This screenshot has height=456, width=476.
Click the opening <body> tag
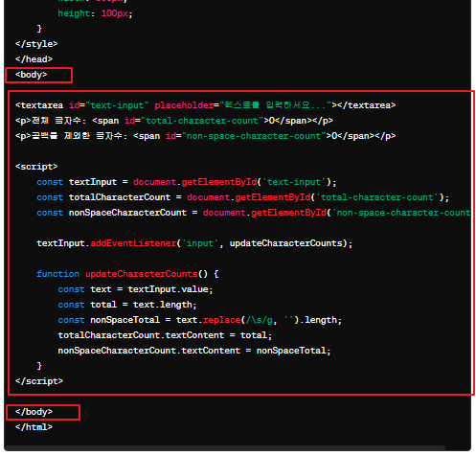(x=32, y=75)
